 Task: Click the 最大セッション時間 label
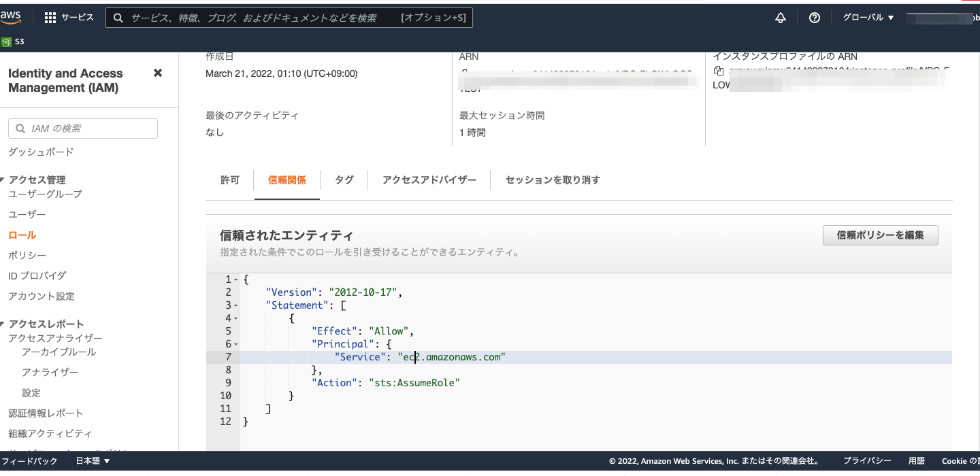coord(502,116)
